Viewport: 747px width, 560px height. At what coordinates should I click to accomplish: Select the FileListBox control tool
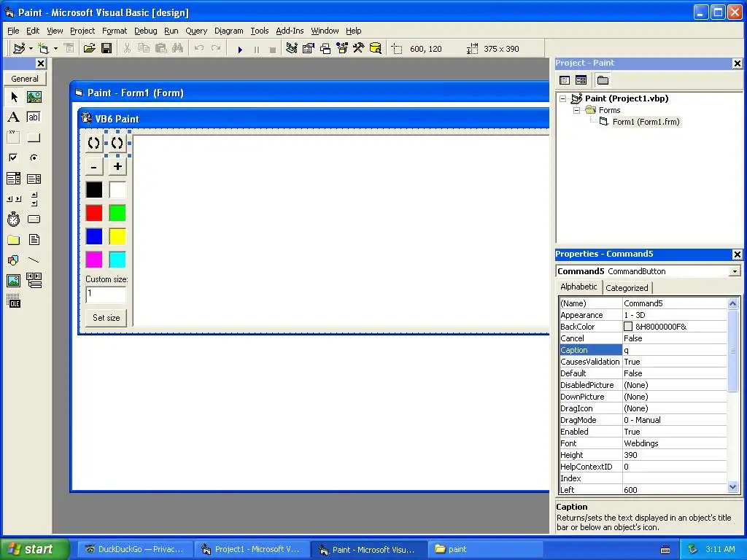coord(34,239)
